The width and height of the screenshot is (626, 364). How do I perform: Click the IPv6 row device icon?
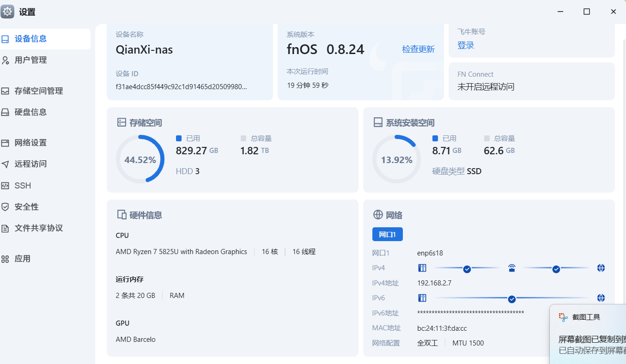[422, 298]
